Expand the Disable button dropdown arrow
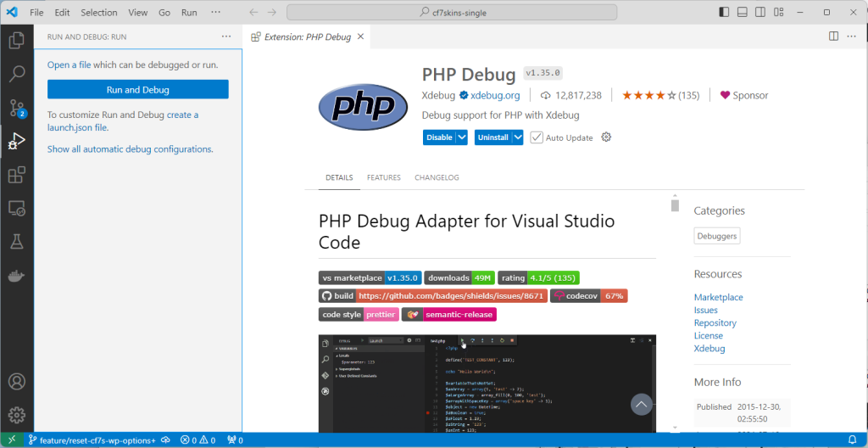 462,137
